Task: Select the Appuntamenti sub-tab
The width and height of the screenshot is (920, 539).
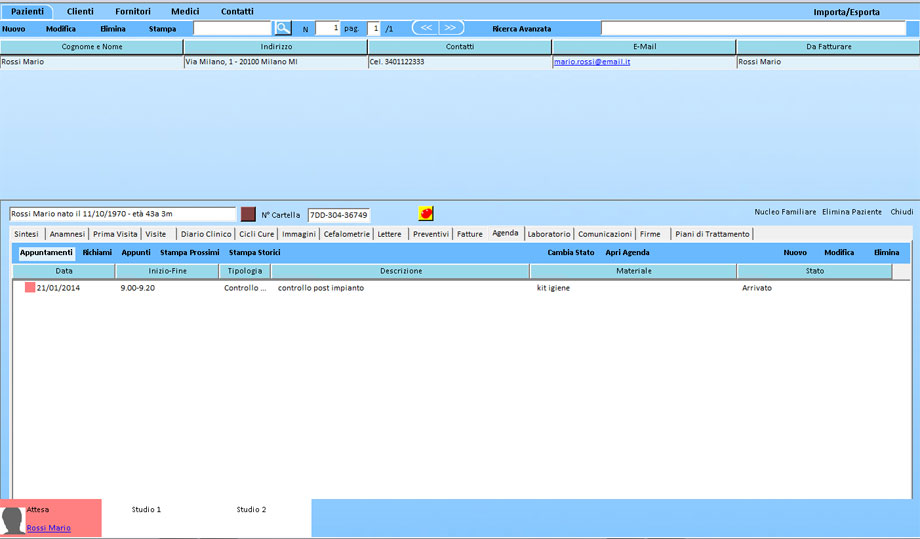Action: 46,253
